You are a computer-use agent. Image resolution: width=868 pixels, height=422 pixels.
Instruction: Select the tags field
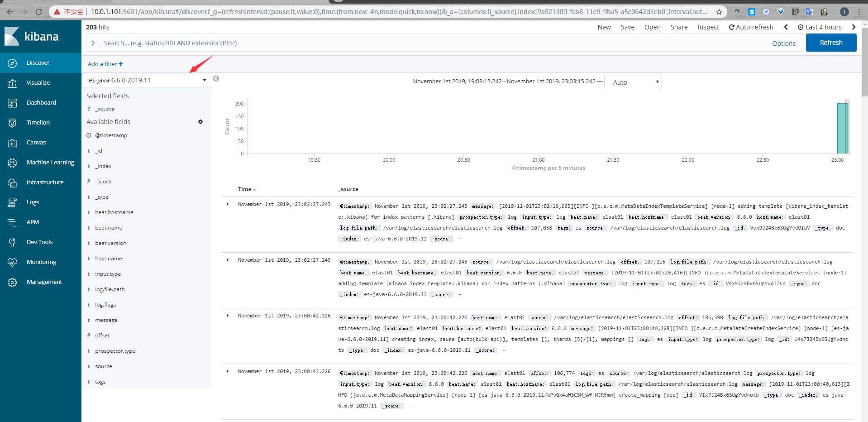[x=100, y=382]
